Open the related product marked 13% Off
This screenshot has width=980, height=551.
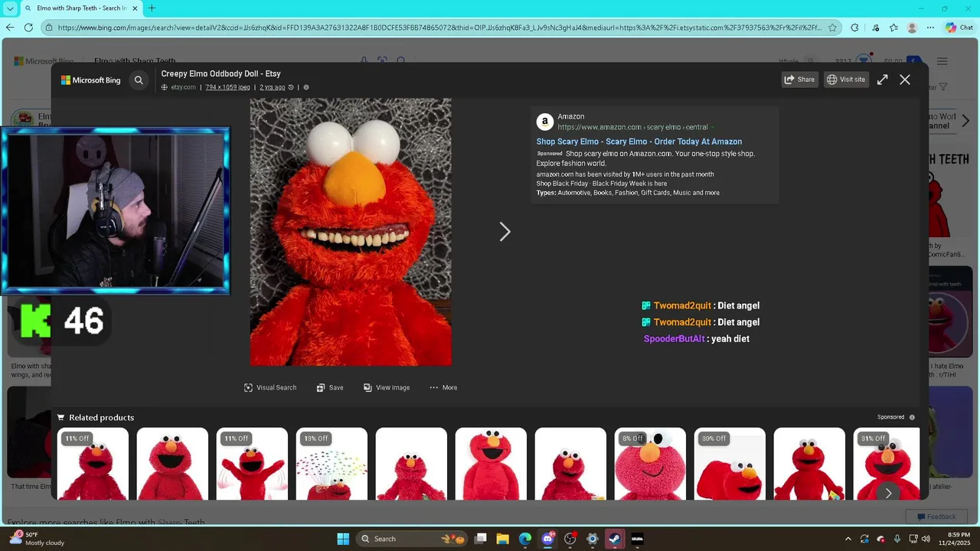click(332, 464)
